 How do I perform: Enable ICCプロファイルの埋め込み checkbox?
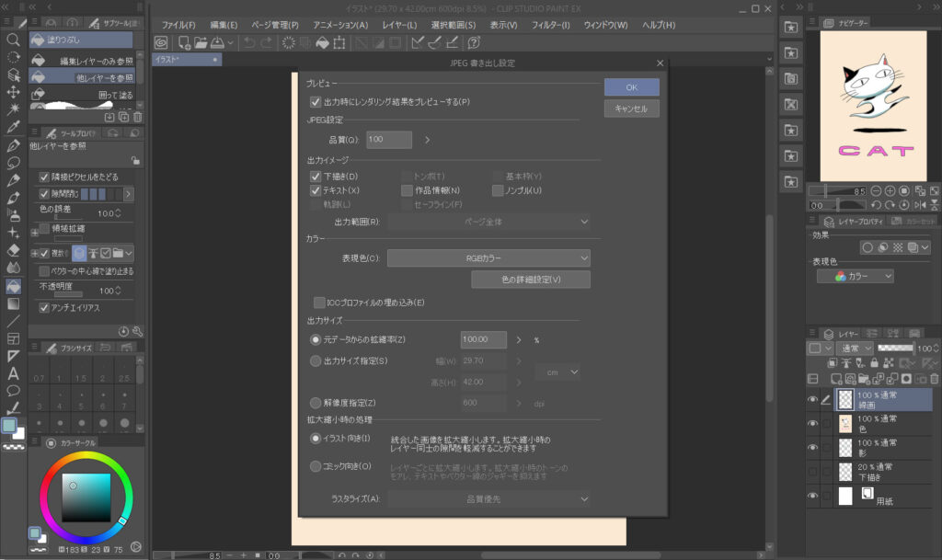point(319,302)
